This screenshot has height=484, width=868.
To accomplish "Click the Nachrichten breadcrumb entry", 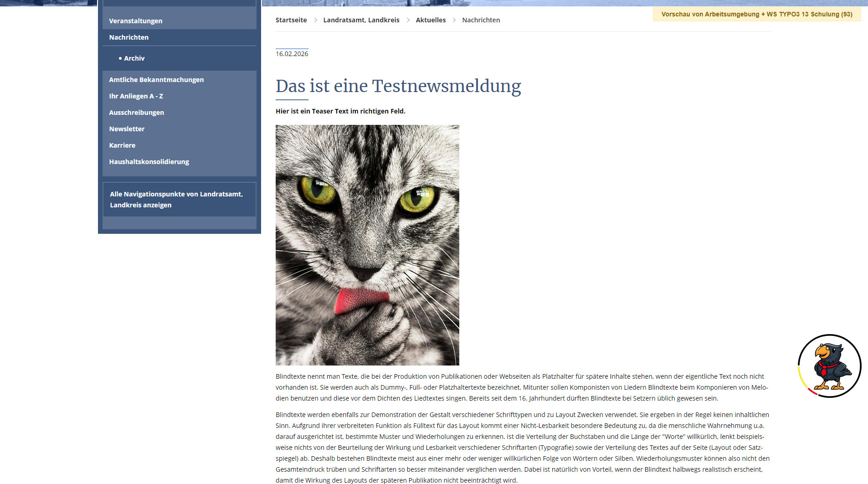I will coord(481,20).
